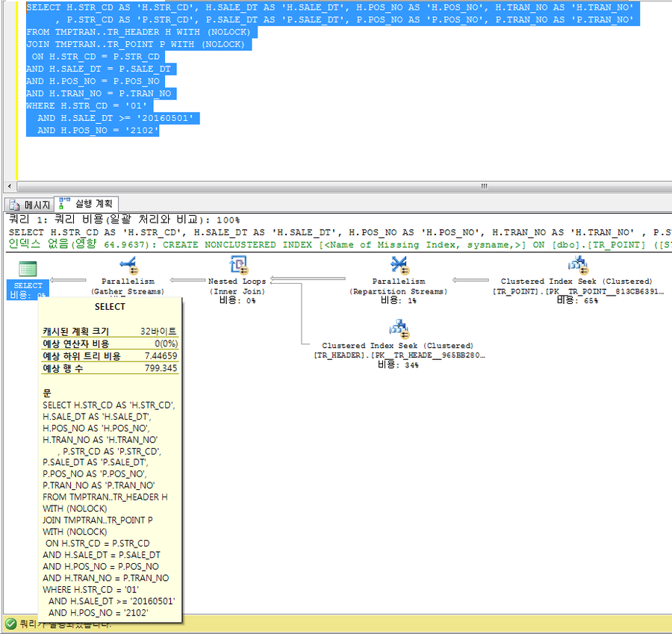
Task: Click the 비용: 65% cost label
Action: (577, 300)
